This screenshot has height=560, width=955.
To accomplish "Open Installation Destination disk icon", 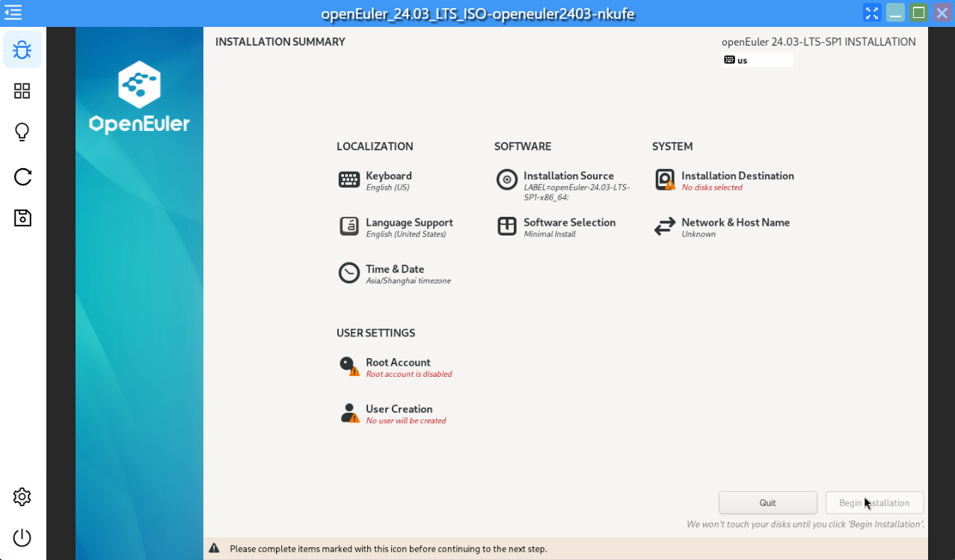I will [x=665, y=179].
